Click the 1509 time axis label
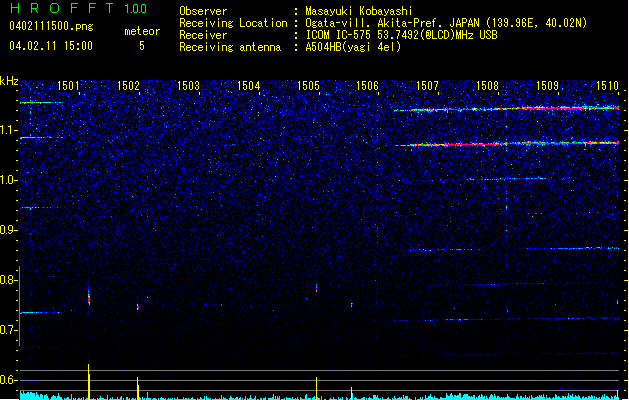629x400 pixels. pos(547,85)
